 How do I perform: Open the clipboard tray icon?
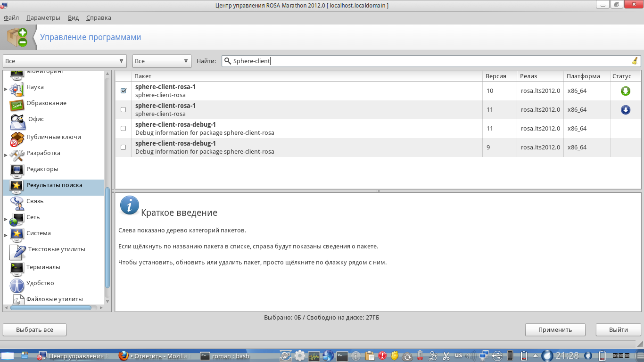pyautogui.click(x=370, y=356)
